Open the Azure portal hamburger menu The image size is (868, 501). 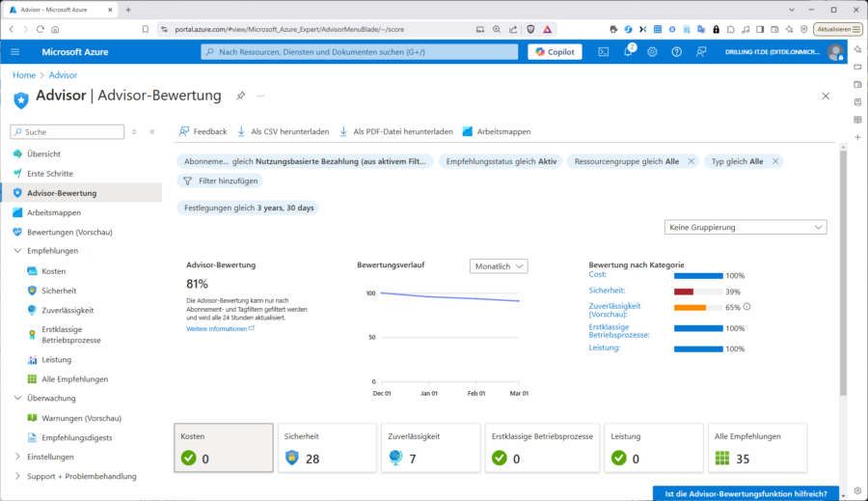[14, 52]
